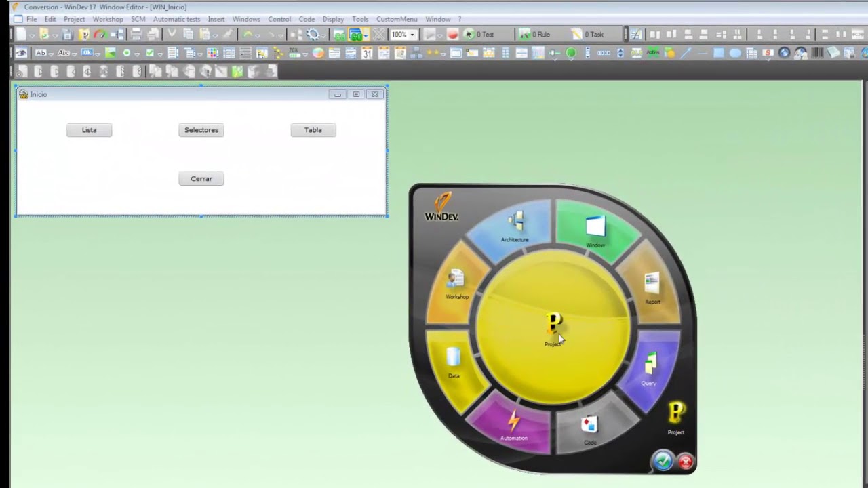Screen dimensions: 868x488
Task: Open the Project menu
Action: 74,19
